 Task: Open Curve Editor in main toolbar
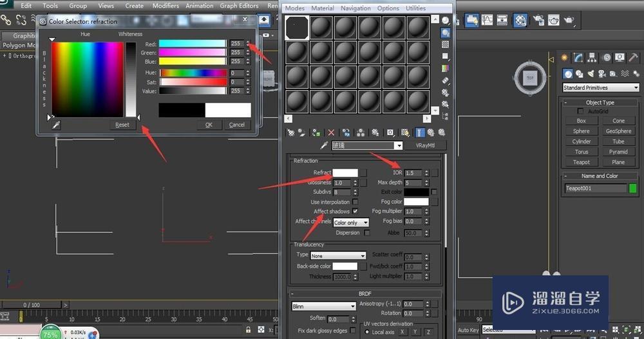(x=487, y=20)
